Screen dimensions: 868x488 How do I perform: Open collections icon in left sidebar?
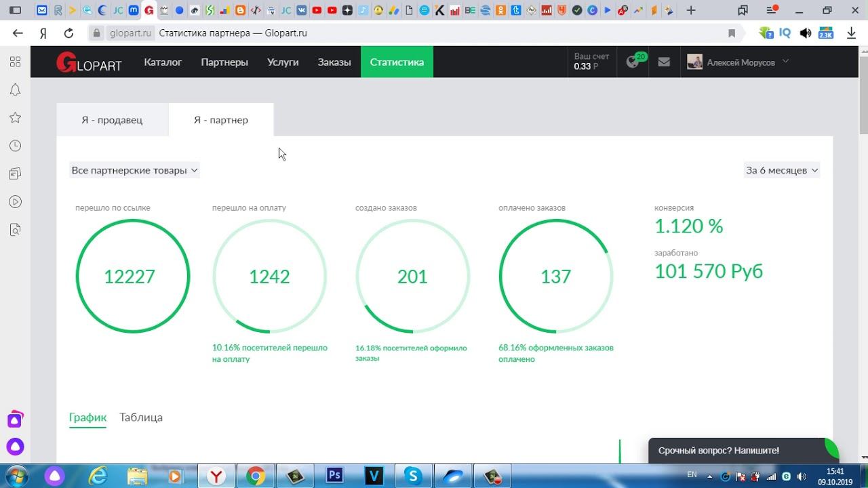(x=15, y=174)
